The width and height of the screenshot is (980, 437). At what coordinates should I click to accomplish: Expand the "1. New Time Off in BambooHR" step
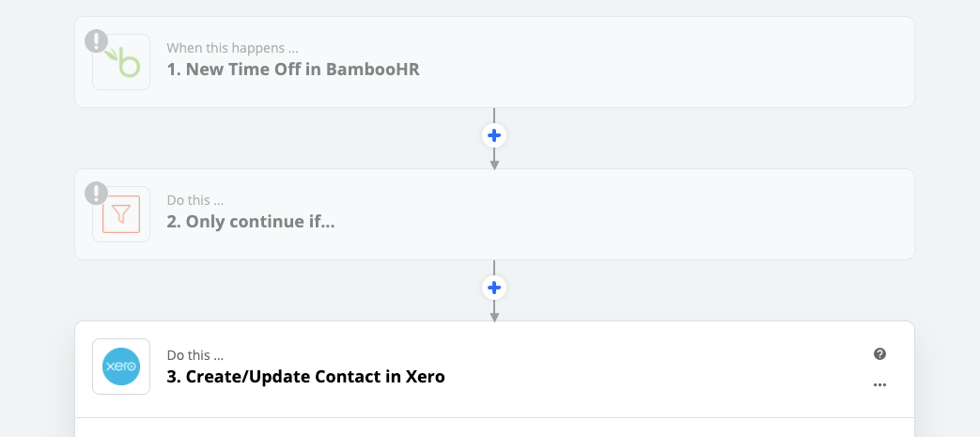tap(293, 70)
